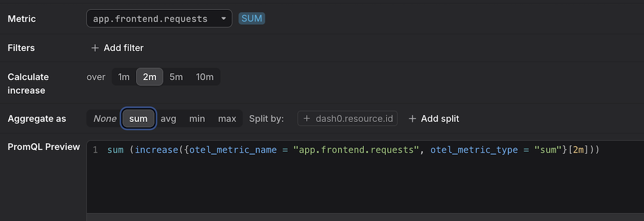This screenshot has width=644, height=221.
Task: Click the plus icon beside Add filter
Action: click(x=95, y=48)
